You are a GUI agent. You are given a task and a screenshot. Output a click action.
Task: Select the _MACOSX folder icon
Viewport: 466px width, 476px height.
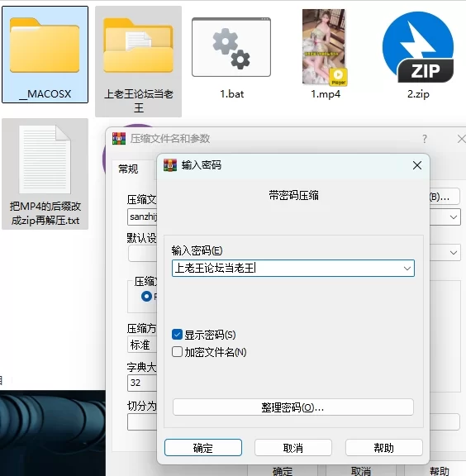tap(45, 45)
